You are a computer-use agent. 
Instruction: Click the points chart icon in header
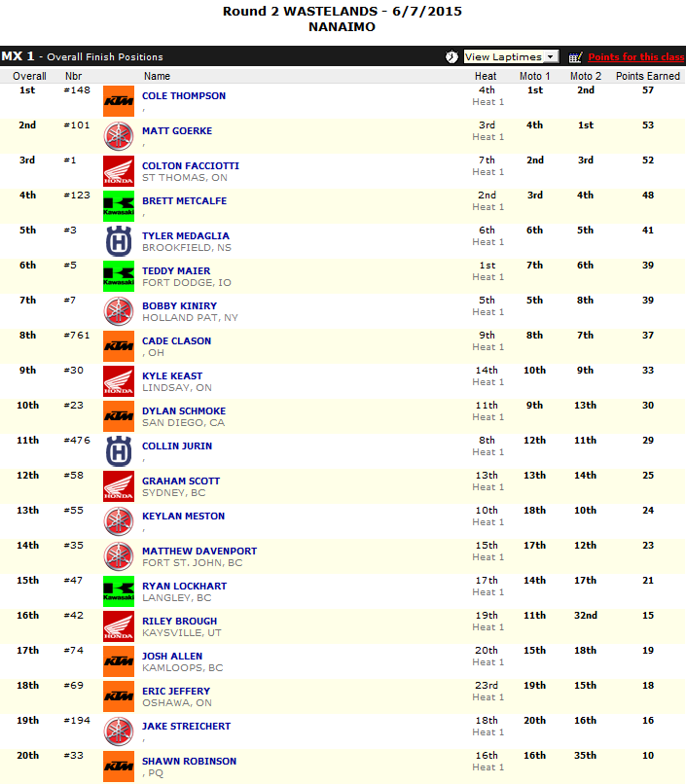tap(575, 57)
